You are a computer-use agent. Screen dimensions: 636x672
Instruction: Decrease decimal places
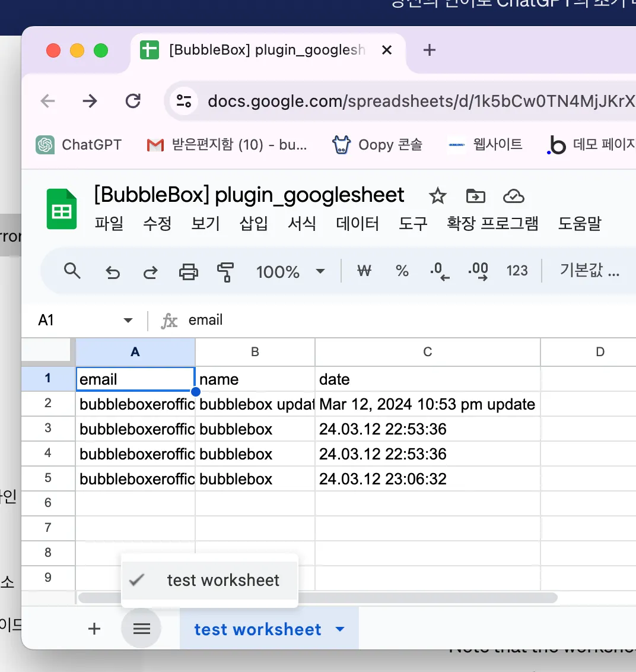(440, 271)
